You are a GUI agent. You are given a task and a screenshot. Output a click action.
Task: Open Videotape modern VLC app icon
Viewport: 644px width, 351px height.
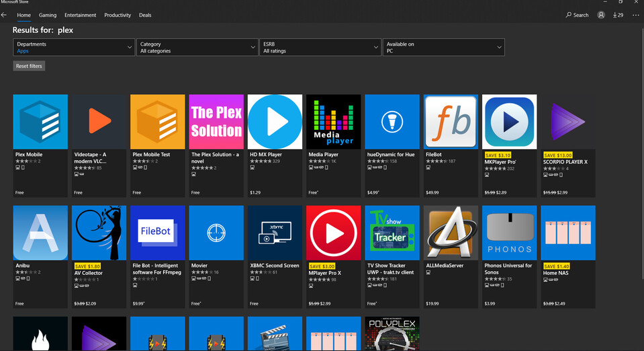pyautogui.click(x=99, y=122)
